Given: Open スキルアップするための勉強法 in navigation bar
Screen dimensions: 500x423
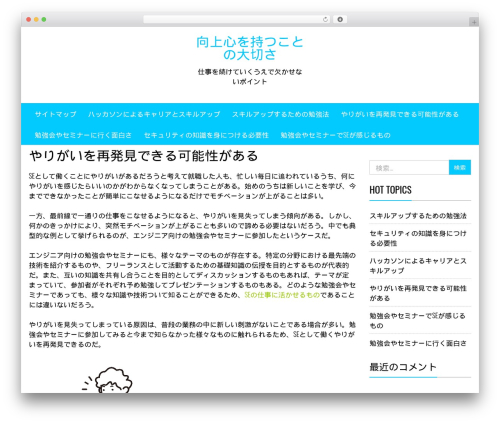Looking at the screenshot, I should tap(280, 114).
